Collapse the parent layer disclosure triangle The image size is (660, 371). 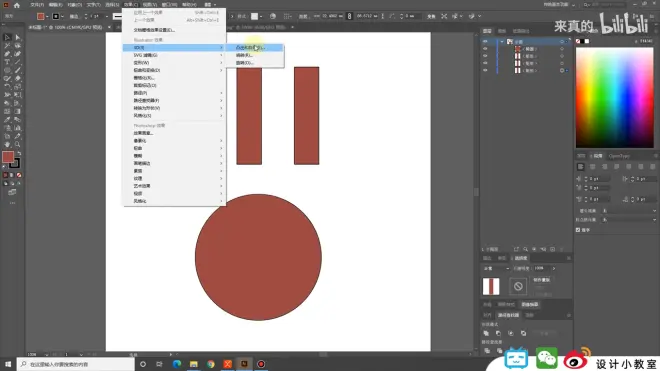click(x=502, y=42)
